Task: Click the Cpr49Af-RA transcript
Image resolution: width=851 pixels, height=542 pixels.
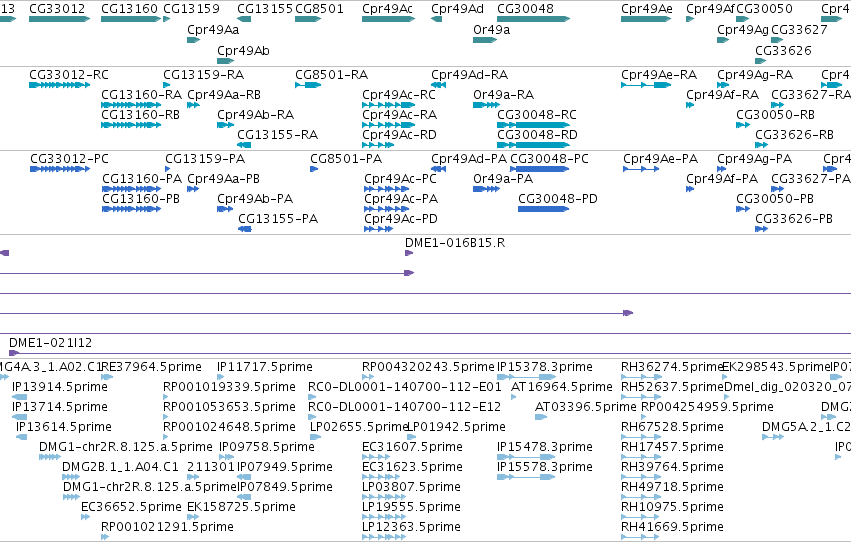Action: point(690,105)
